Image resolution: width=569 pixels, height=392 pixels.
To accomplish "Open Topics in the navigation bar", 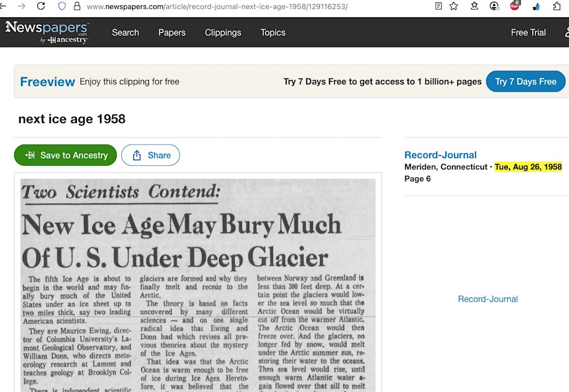I will coord(273,32).
